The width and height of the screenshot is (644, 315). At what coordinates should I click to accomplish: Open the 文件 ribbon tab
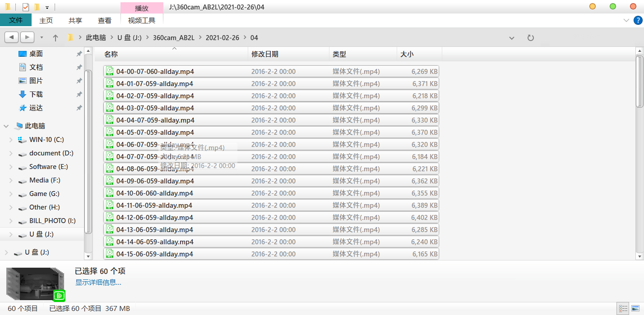point(16,20)
